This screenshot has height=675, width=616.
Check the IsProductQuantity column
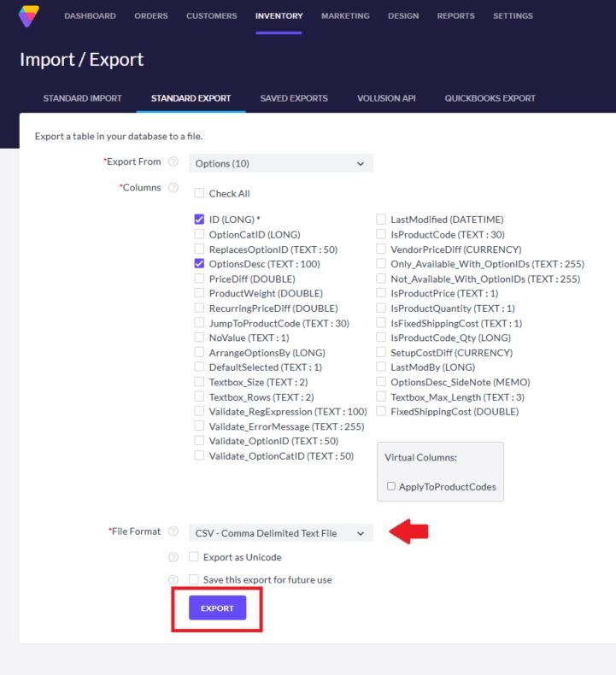pos(381,308)
